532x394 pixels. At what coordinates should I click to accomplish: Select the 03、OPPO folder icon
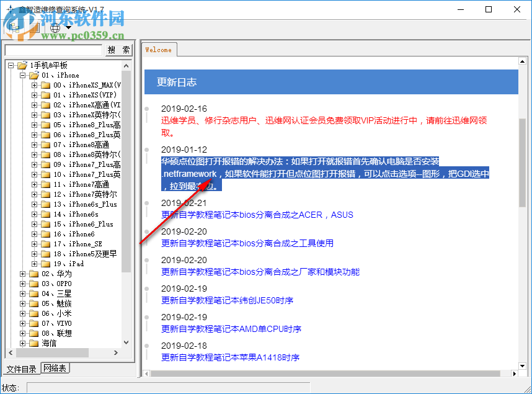(33, 284)
